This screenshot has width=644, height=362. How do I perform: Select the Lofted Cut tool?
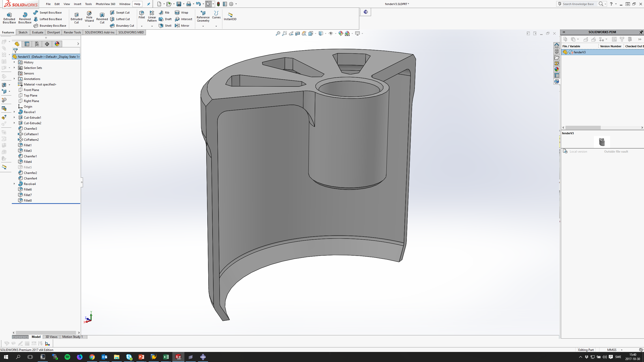click(x=120, y=19)
